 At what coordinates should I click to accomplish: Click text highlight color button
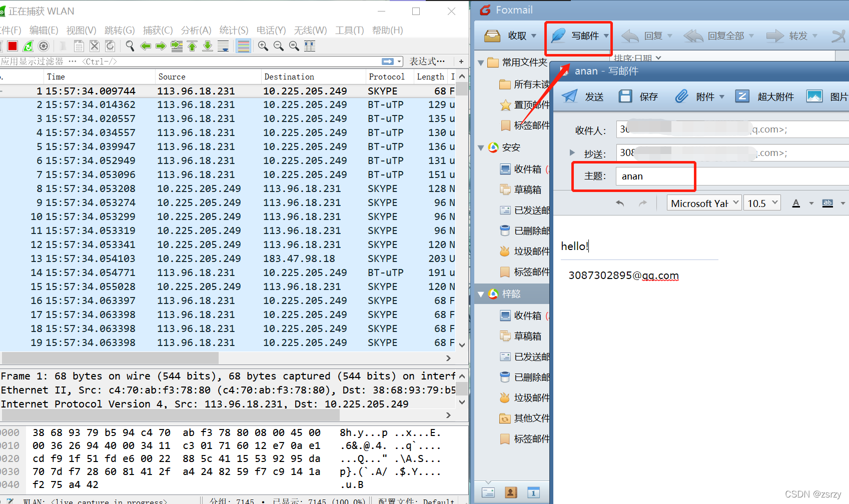[x=827, y=203]
